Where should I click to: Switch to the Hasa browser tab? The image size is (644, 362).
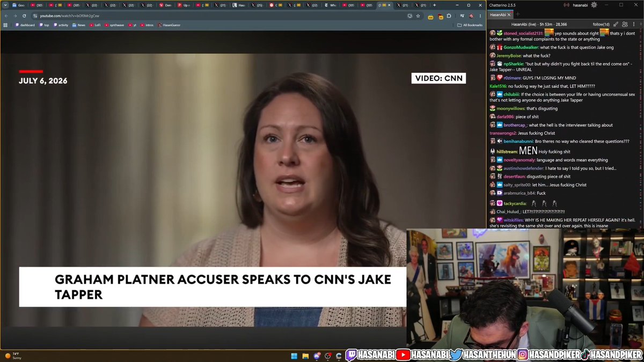point(238,5)
